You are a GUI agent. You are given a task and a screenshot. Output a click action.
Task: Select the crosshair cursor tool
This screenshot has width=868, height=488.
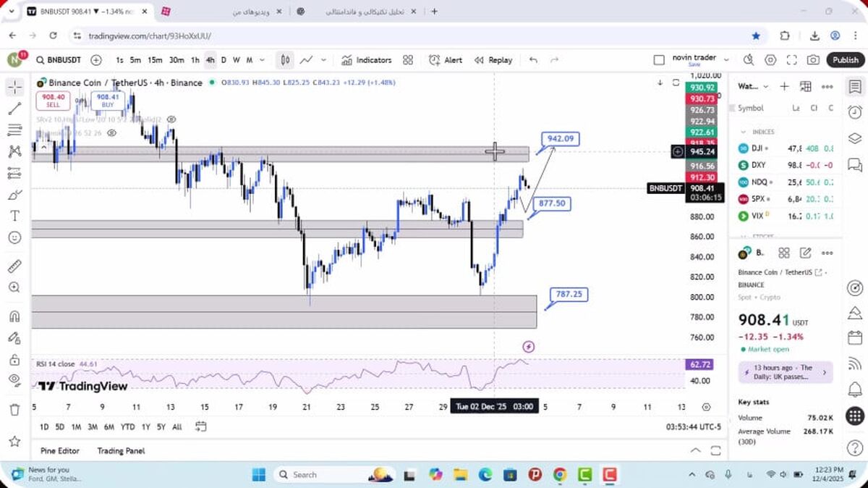click(14, 88)
